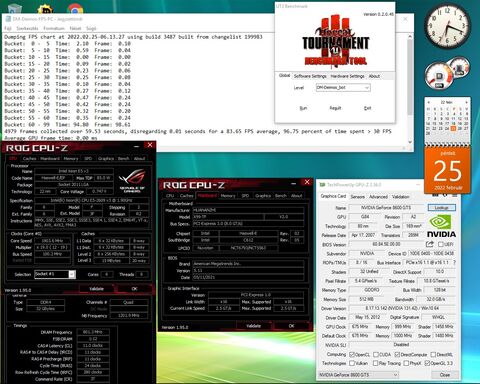Click Validate in right CPU-Z Mainboard window
The image size is (480, 384).
(x=253, y=326)
